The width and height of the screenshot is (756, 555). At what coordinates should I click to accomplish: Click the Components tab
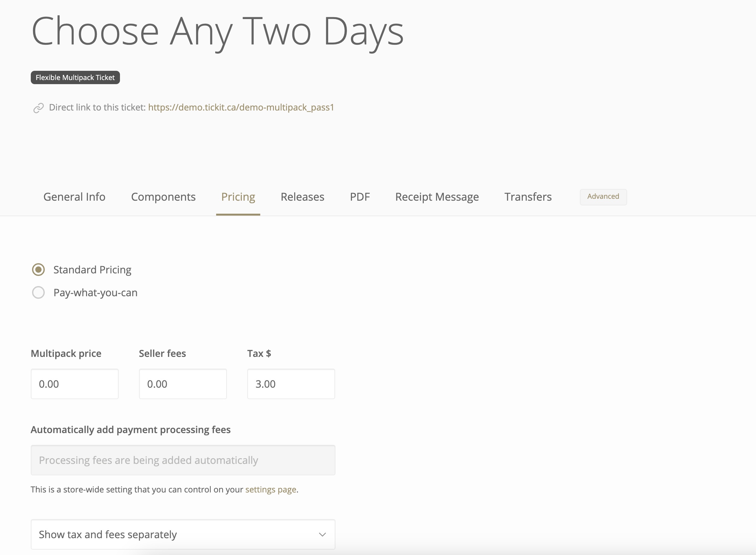[x=163, y=197]
